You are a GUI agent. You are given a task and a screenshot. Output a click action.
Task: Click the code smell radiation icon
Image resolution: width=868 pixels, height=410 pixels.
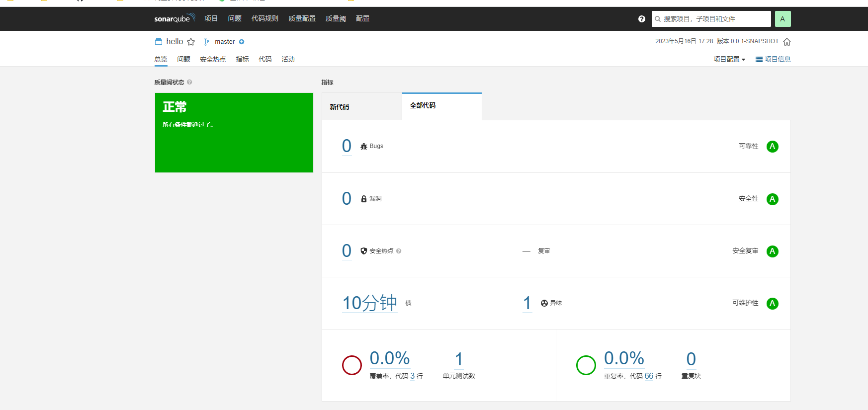[544, 303]
